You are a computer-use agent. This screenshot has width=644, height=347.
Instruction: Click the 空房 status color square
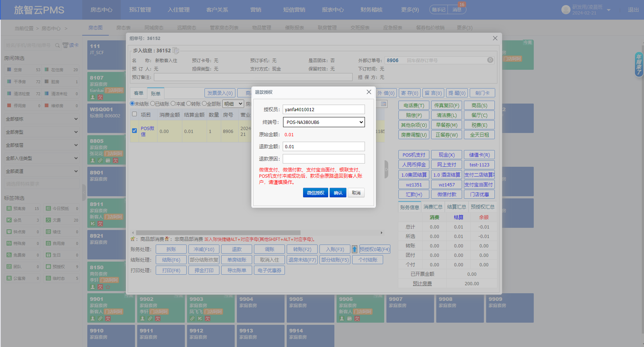9,69
